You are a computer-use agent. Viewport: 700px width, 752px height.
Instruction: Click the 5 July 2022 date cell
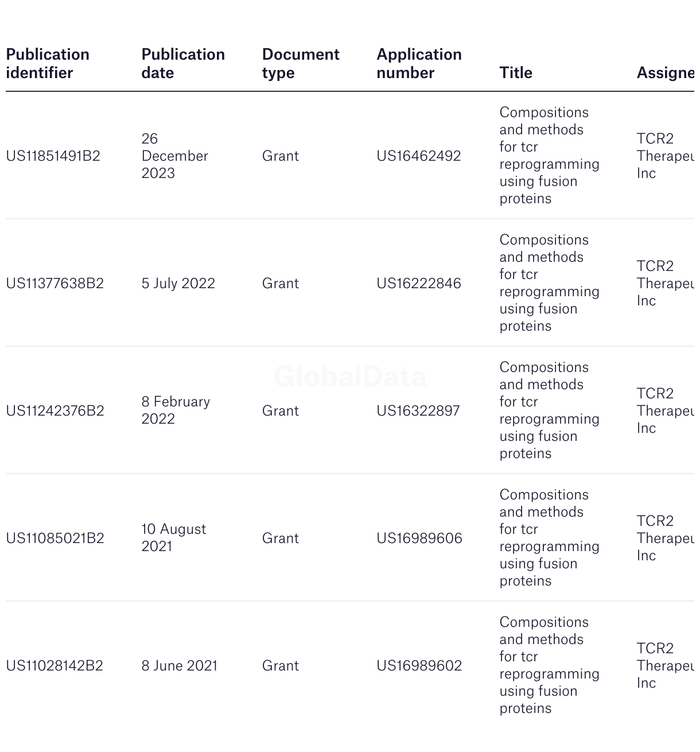point(178,284)
